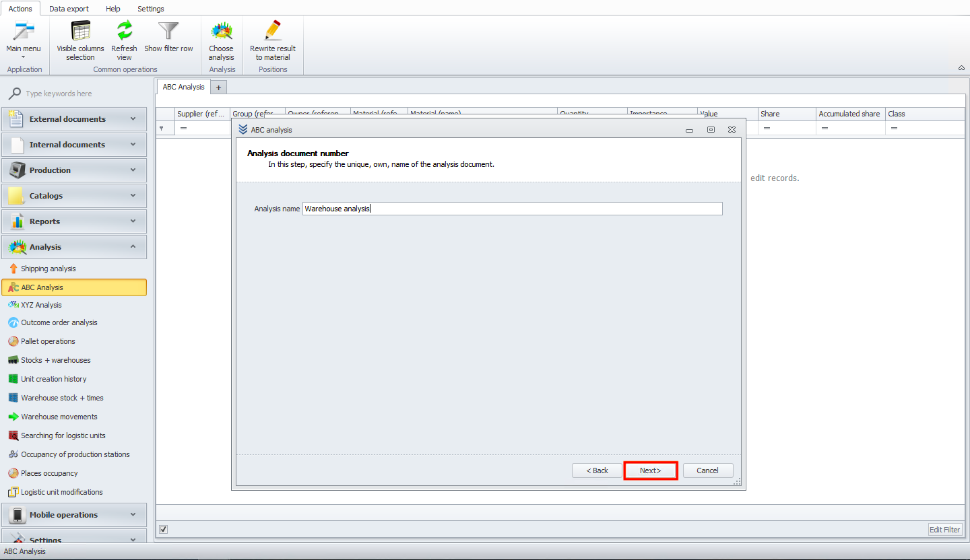Open Places occupancy

[x=49, y=473]
